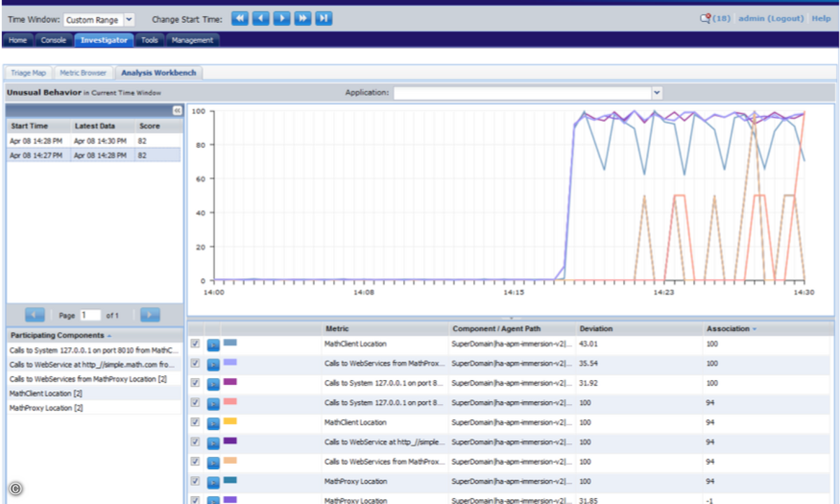The image size is (840, 504).
Task: Switch to the Triage Map sub-tab
Action: (x=28, y=73)
